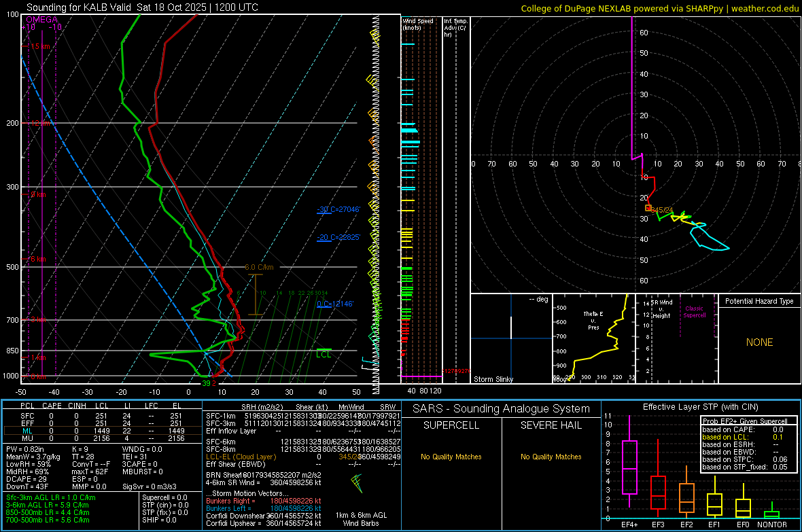Click the 850-500mb LR = 4.4 C/km line
The height and width of the screenshot is (532, 802).
point(48,512)
